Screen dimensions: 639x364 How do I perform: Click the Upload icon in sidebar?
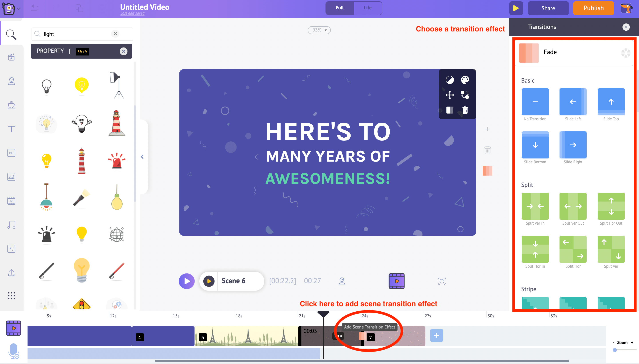point(11,273)
